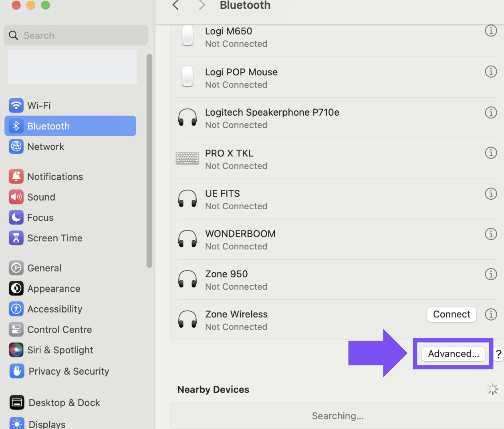Viewport: 504px width, 429px height.
Task: Go forward using the forward chevron
Action: coord(202,5)
